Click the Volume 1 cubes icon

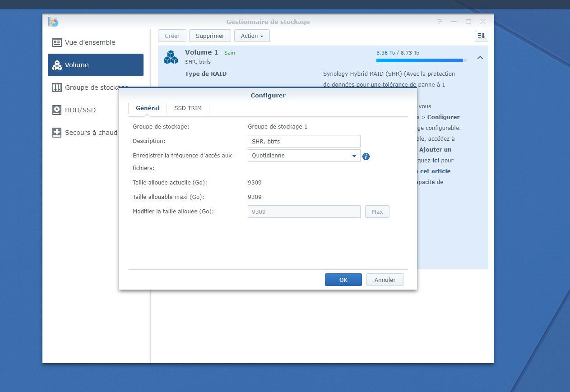171,57
